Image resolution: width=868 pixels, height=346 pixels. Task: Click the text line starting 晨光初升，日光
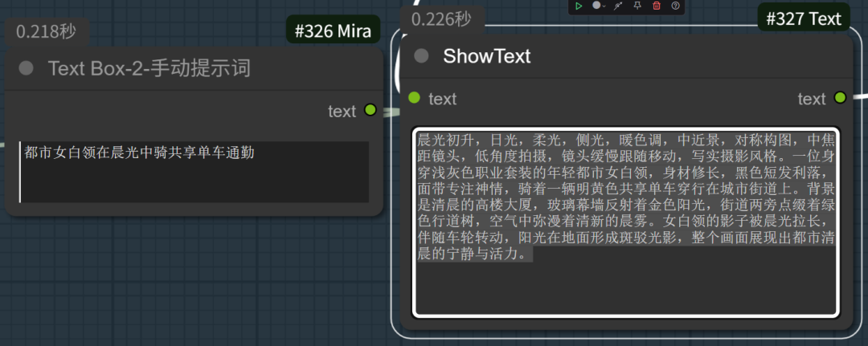pos(625,139)
